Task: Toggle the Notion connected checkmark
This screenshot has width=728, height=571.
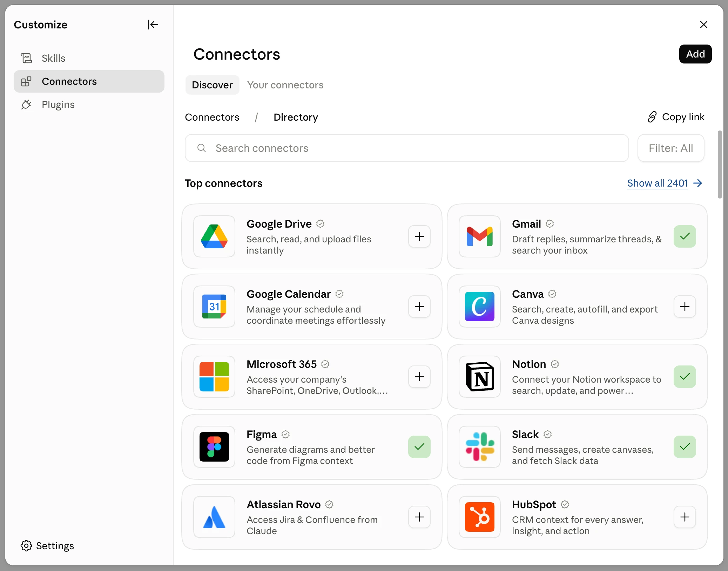Action: (685, 377)
